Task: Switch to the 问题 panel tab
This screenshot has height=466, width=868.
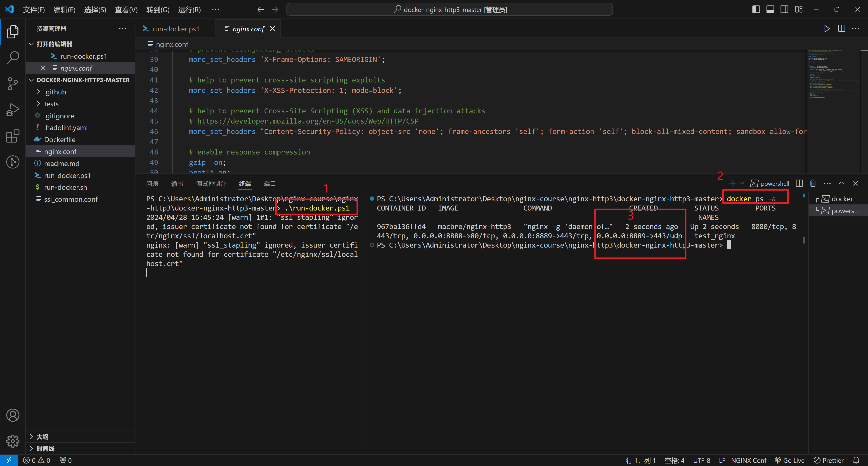Action: [x=152, y=183]
